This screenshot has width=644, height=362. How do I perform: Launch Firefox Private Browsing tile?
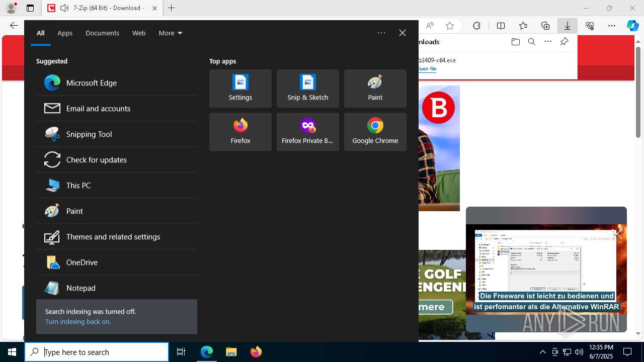[308, 132]
